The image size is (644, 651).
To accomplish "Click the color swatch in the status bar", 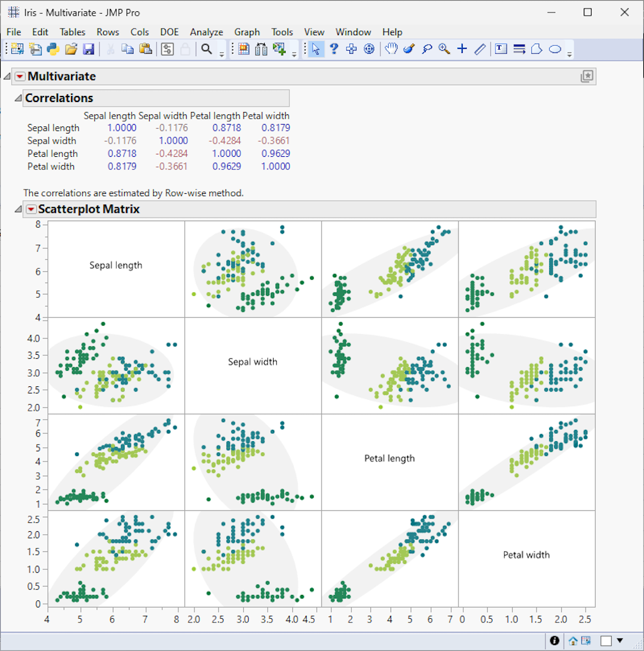I will (x=606, y=640).
